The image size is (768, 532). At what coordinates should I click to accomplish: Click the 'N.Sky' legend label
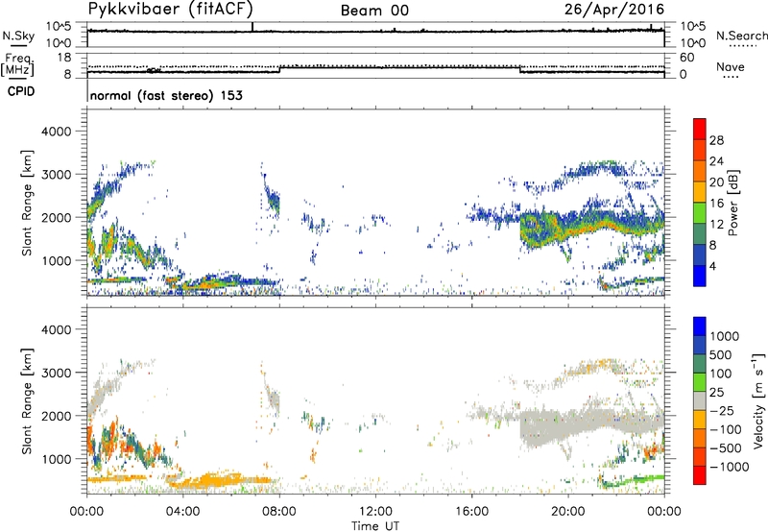tap(18, 36)
